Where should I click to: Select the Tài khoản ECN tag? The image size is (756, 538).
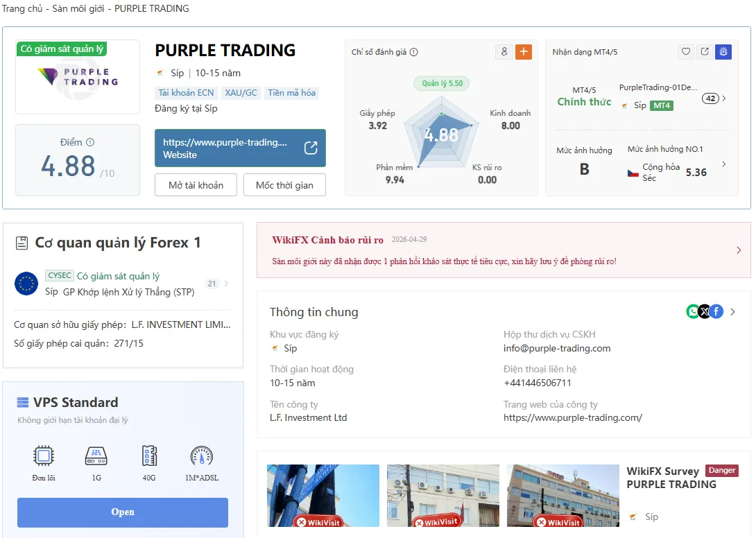[186, 93]
